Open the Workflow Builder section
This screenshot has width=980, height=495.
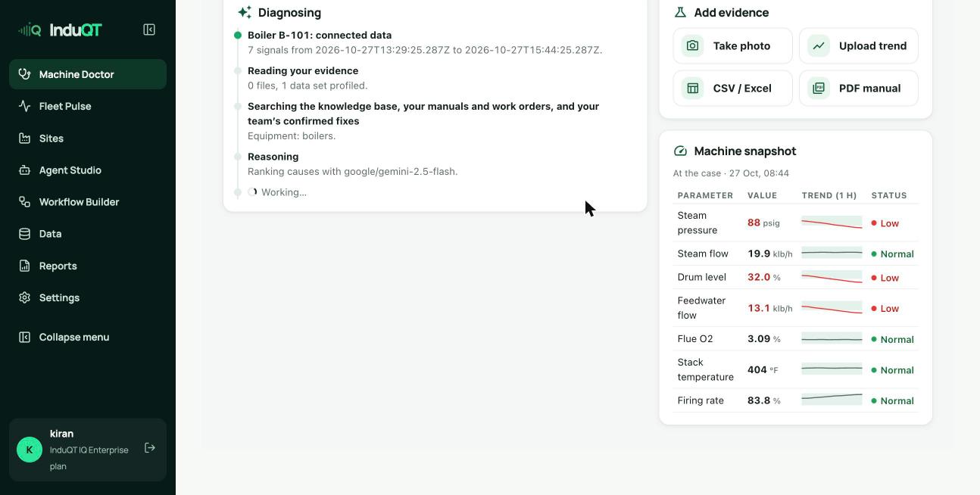(x=88, y=202)
